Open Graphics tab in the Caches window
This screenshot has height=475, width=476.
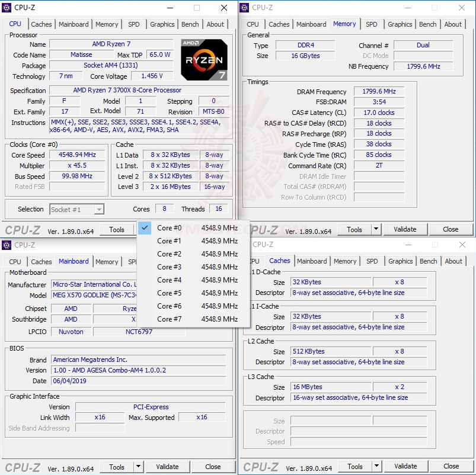400,261
